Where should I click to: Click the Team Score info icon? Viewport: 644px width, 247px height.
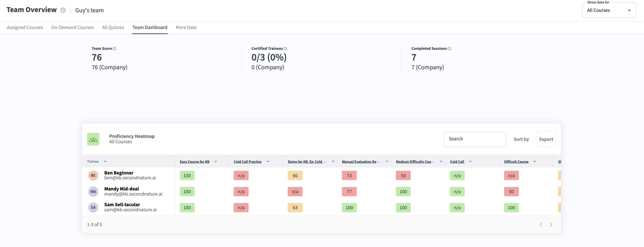[x=114, y=48]
